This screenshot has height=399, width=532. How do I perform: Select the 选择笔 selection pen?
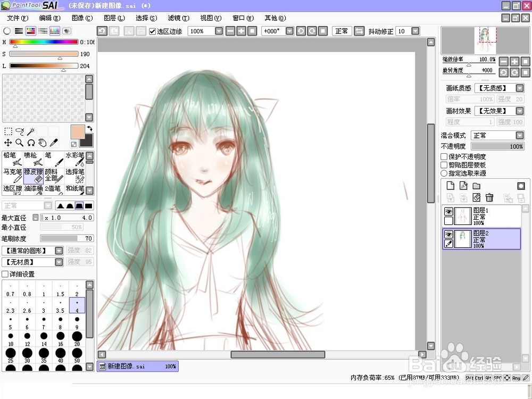(74, 176)
